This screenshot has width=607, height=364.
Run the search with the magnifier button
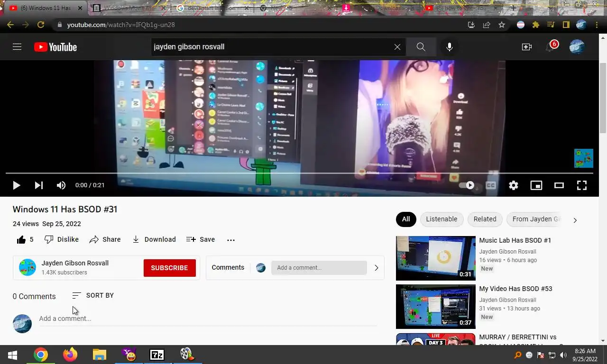click(x=421, y=47)
